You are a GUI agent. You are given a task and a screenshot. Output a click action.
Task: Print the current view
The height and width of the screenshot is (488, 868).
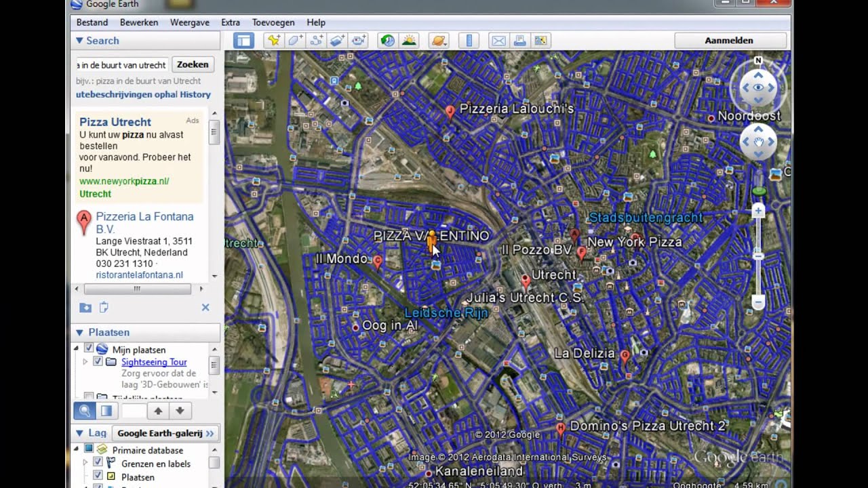pyautogui.click(x=519, y=41)
